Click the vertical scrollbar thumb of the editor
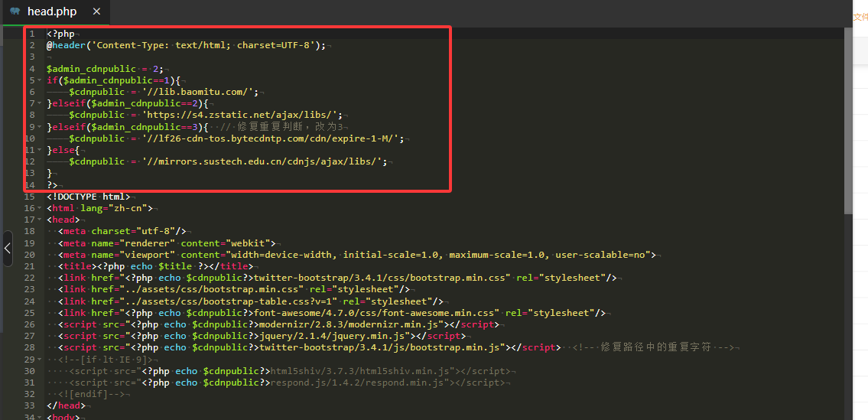The height and width of the screenshot is (420, 868). coord(849,119)
